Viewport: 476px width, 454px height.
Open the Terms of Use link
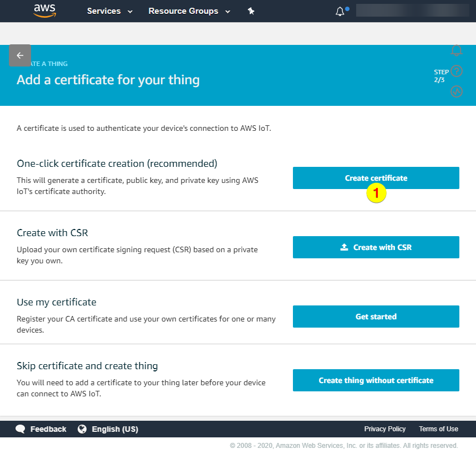438,429
